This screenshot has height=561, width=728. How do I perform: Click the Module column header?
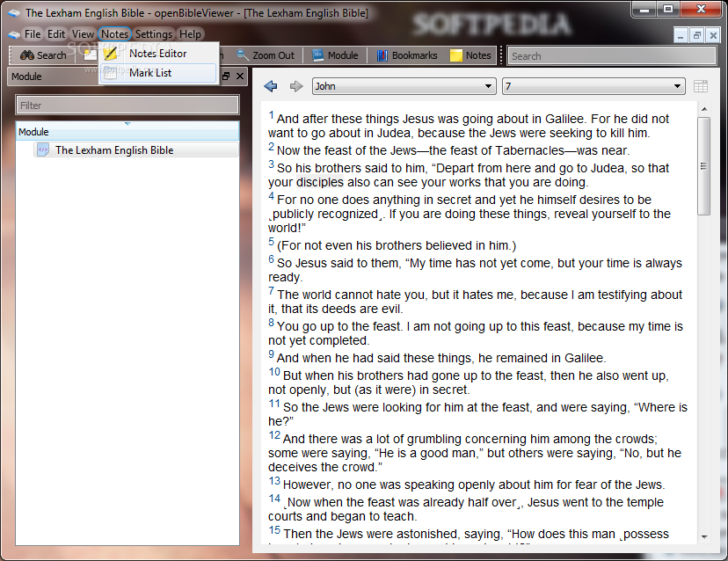(127, 132)
